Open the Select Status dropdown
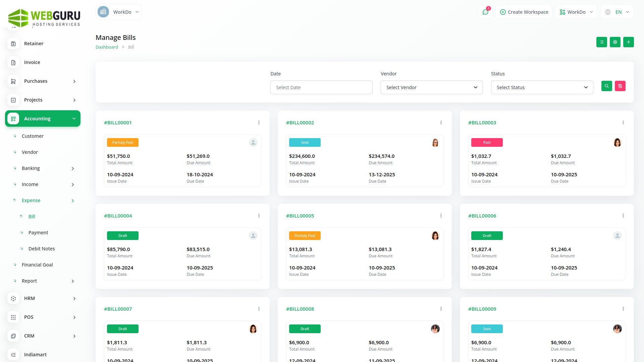The height and width of the screenshot is (362, 644). [542, 87]
